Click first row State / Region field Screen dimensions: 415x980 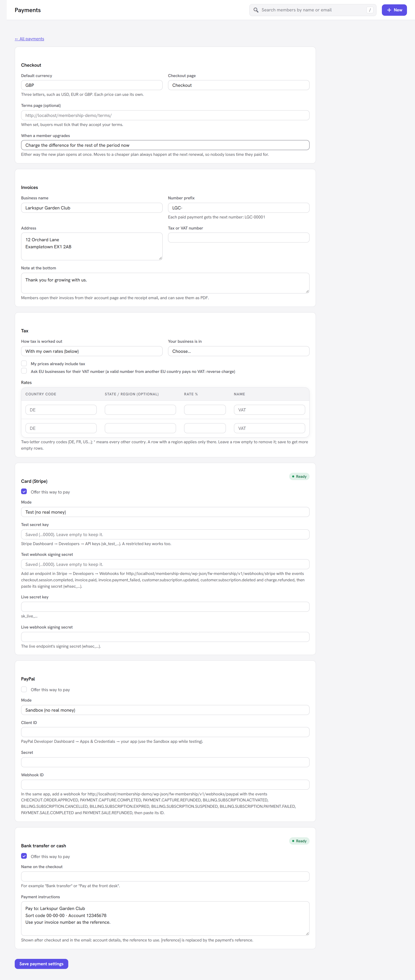140,410
